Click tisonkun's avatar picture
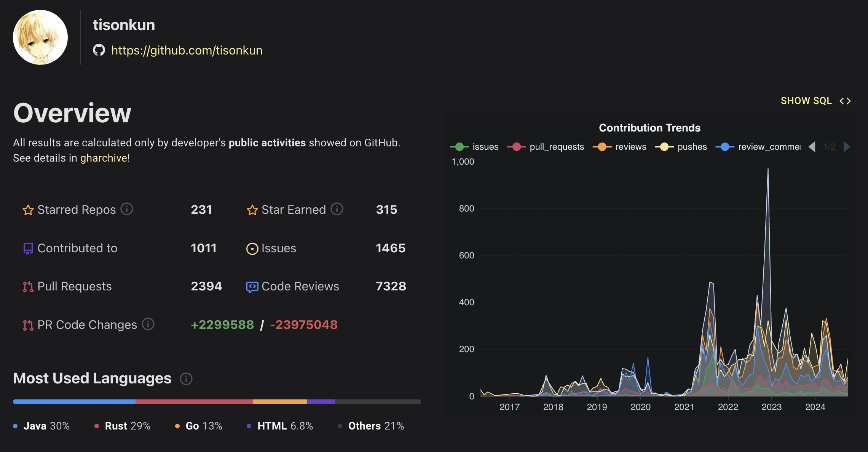This screenshot has width=868, height=452. point(40,37)
